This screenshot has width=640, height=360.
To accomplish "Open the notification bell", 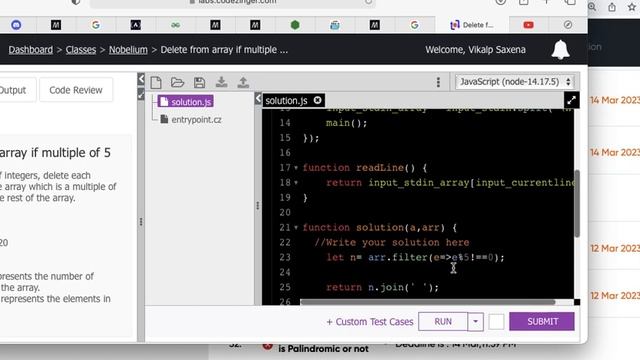I will (x=560, y=49).
